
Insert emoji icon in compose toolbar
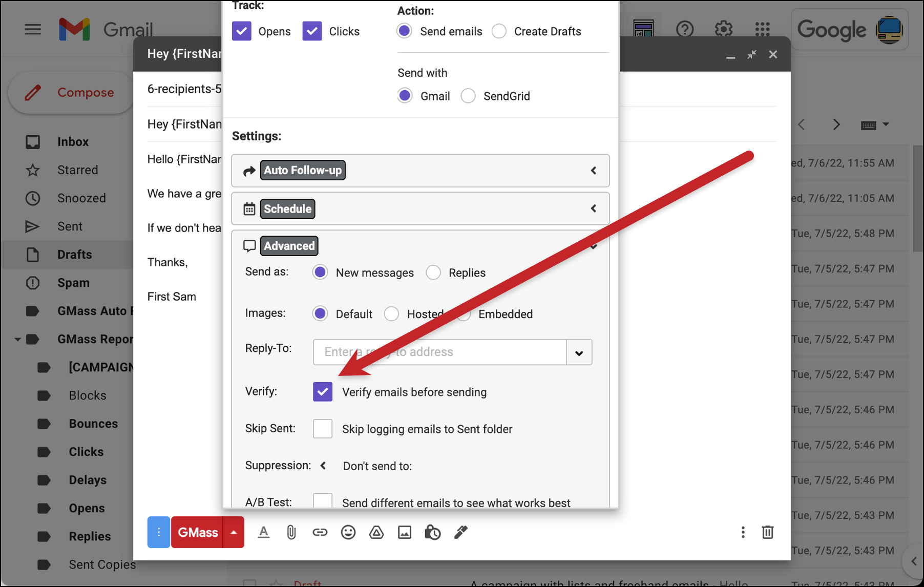(x=348, y=533)
